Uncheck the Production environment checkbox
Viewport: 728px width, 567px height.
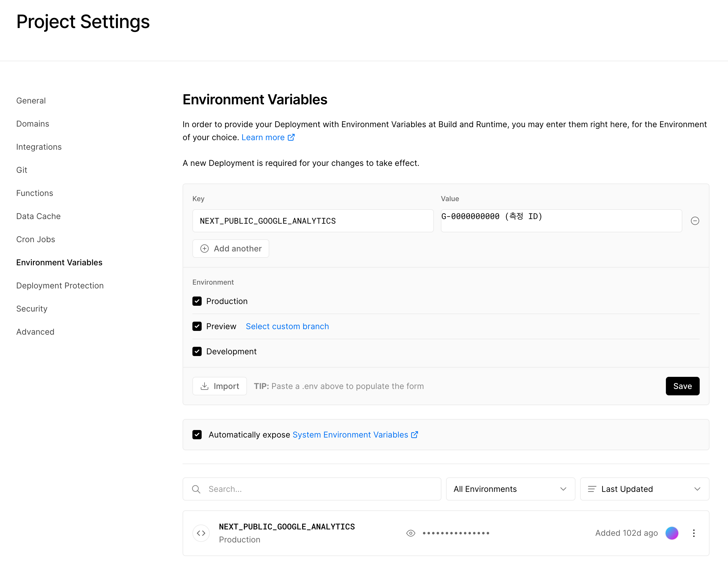point(197,301)
